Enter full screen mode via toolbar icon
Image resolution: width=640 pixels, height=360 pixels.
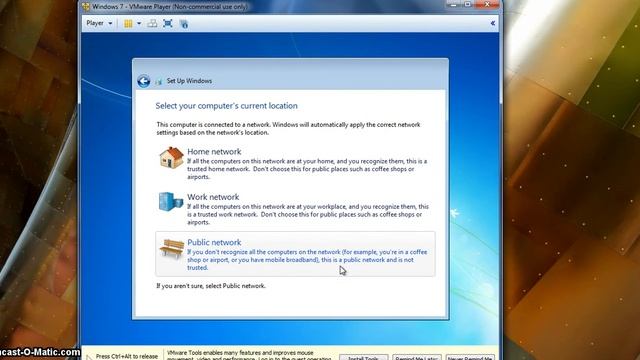pyautogui.click(x=168, y=23)
